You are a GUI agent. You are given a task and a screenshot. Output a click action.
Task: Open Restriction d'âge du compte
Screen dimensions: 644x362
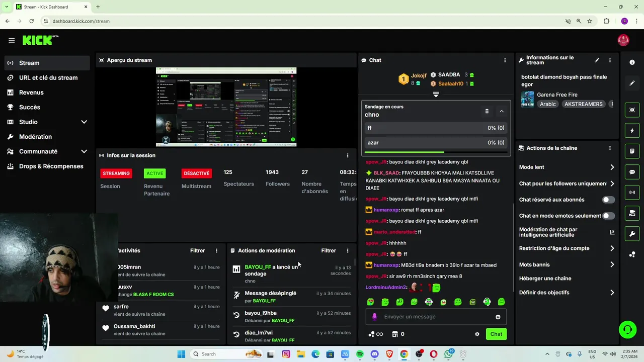click(x=567, y=248)
